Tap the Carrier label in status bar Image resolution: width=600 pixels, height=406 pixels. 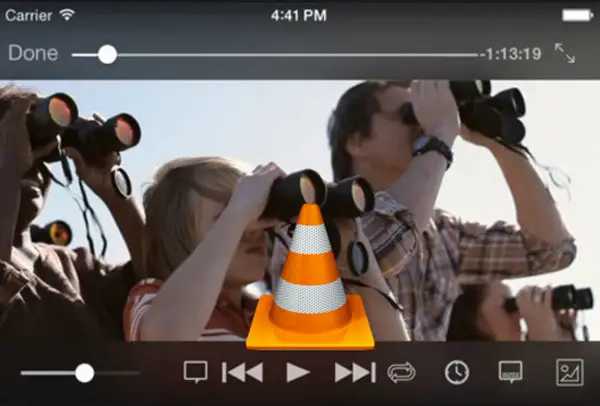click(x=29, y=15)
